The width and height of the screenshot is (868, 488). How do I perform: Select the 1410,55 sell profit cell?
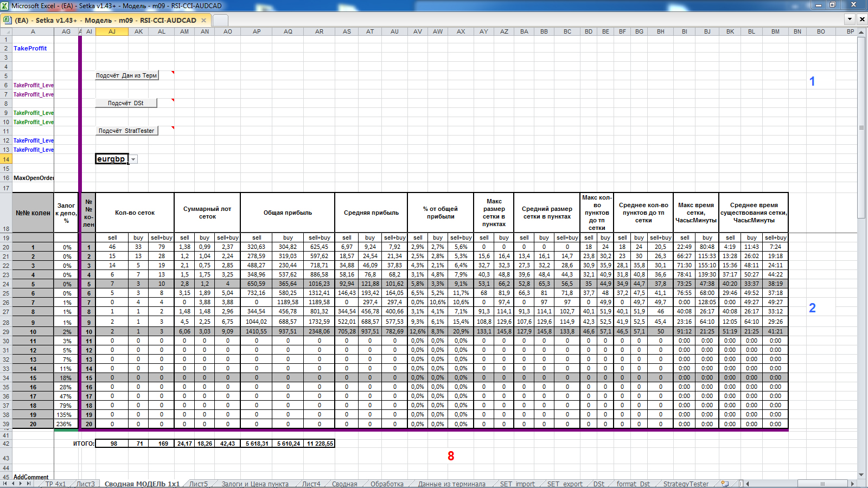coord(257,331)
